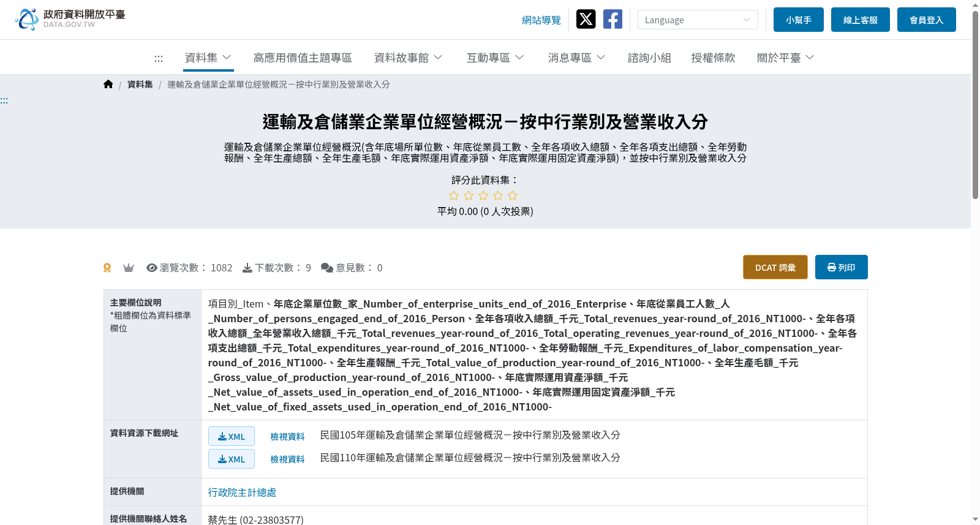The width and height of the screenshot is (980, 525).
Task: Click the 蔡先生 (02-23803577) contact text
Action: coord(255,519)
